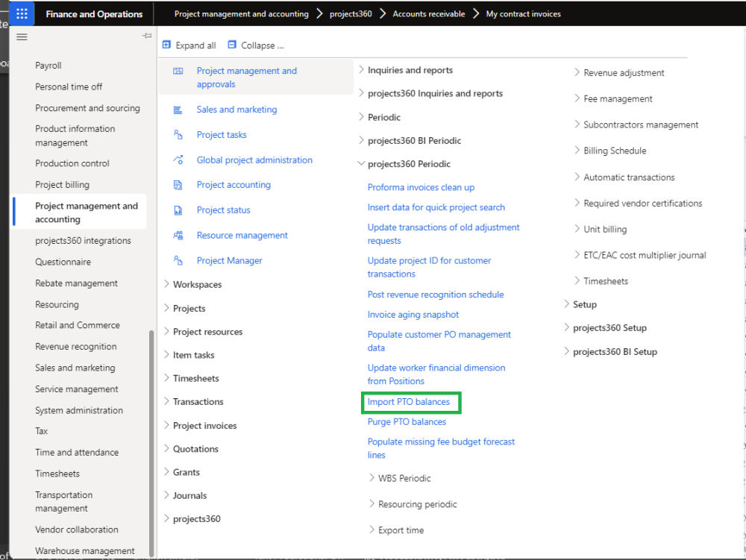Image resolution: width=746 pixels, height=560 pixels.
Task: Open the Project accounting workspace link
Action: (x=233, y=184)
